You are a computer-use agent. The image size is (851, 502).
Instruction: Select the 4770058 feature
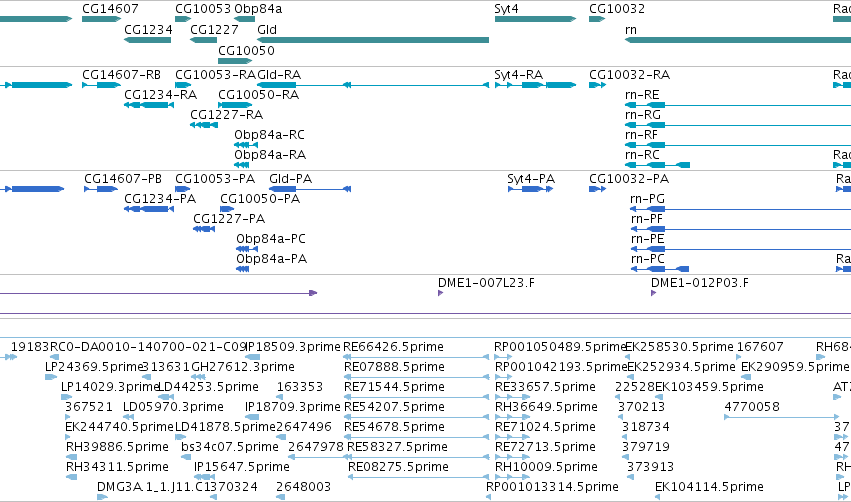782,417
